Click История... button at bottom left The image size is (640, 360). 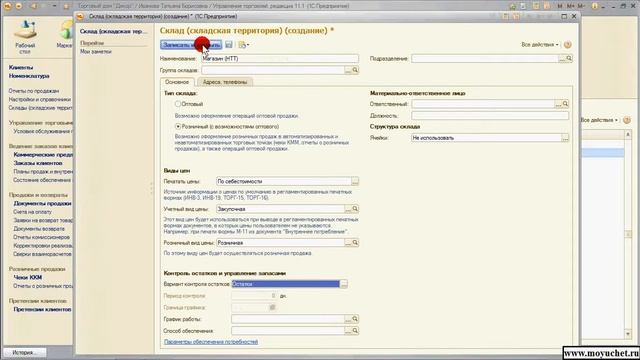pyautogui.click(x=24, y=353)
